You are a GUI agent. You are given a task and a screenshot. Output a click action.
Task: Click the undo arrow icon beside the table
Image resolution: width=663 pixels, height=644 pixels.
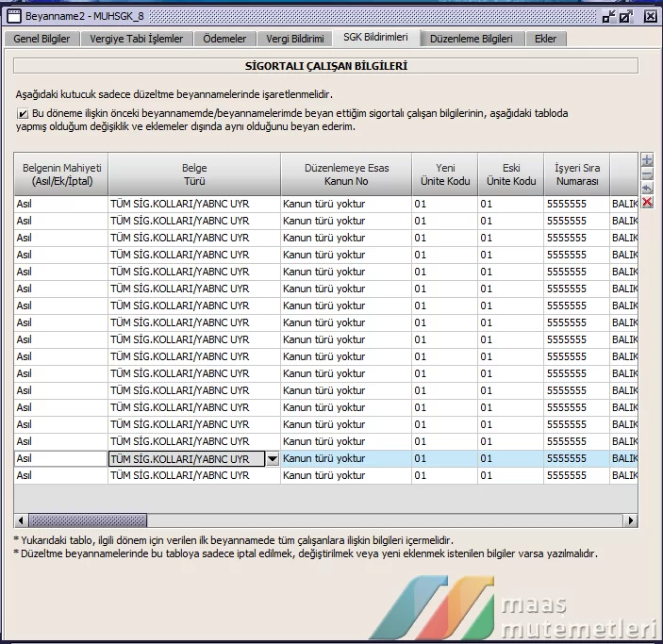(x=647, y=189)
